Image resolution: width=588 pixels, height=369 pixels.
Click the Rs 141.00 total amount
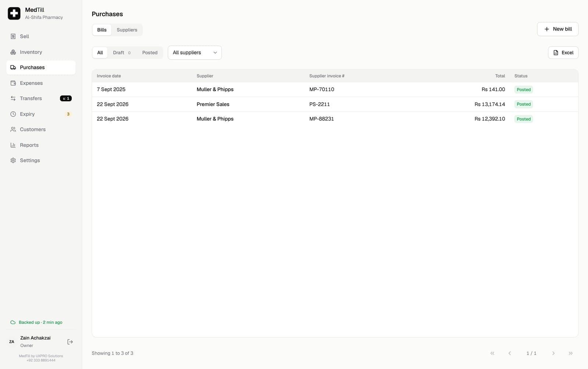(x=493, y=89)
